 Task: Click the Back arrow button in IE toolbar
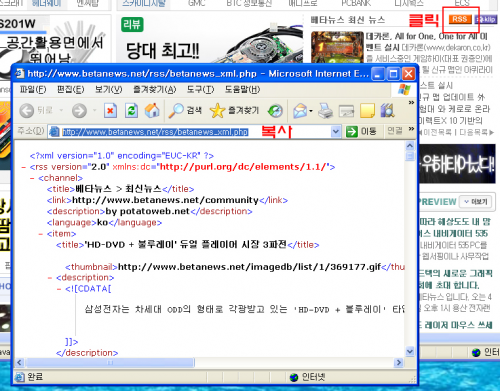(26, 111)
